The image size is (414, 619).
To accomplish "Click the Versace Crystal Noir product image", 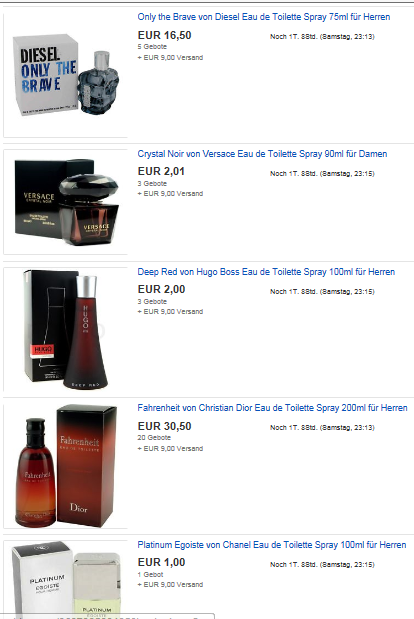I will pyautogui.click(x=67, y=202).
